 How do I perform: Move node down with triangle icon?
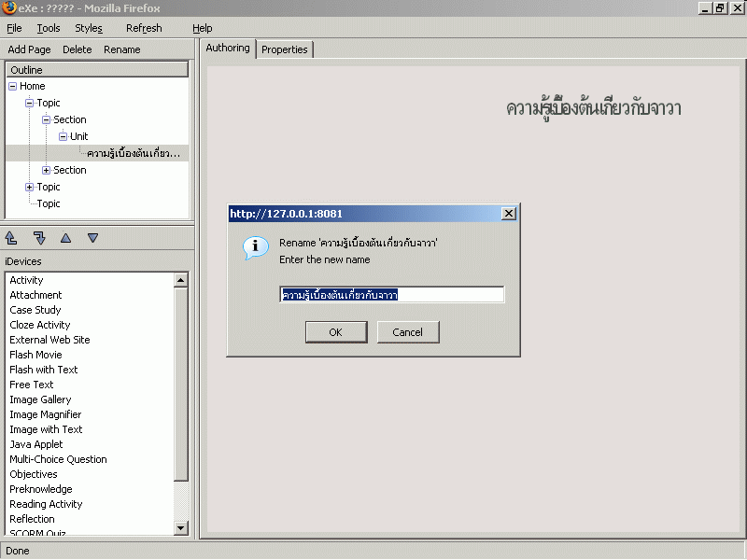92,238
